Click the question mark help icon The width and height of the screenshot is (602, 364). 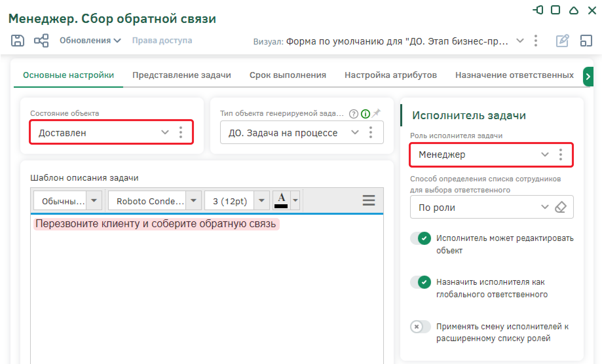click(x=353, y=114)
